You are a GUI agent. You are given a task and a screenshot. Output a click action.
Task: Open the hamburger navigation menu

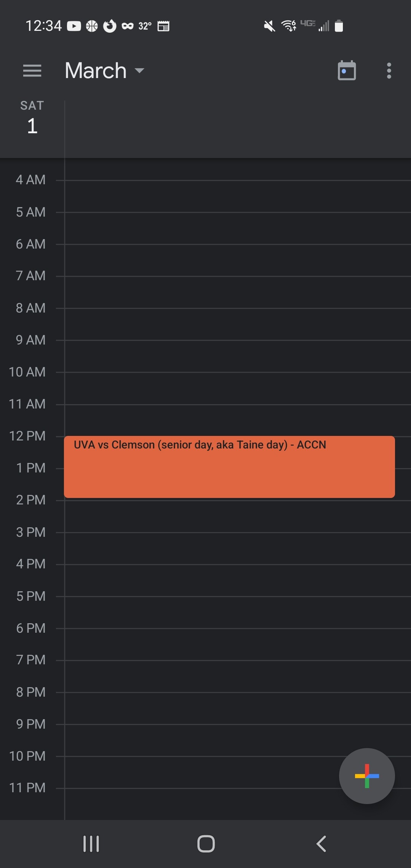32,71
